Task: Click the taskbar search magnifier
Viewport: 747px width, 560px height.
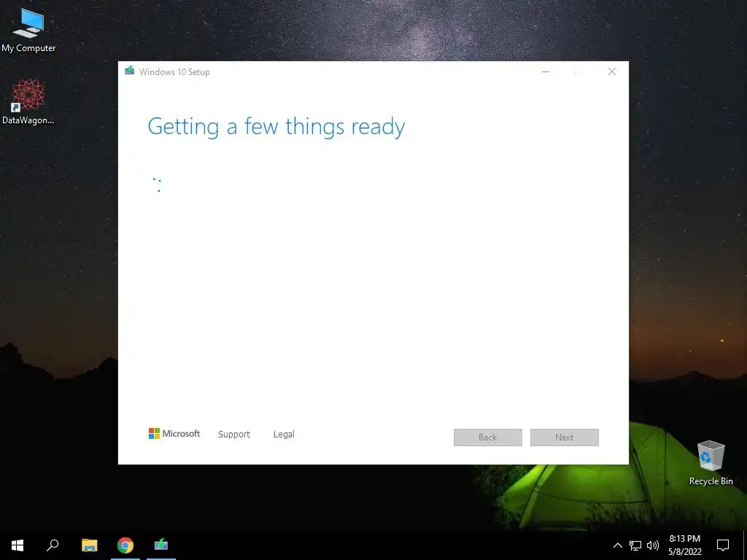Action: 53,545
